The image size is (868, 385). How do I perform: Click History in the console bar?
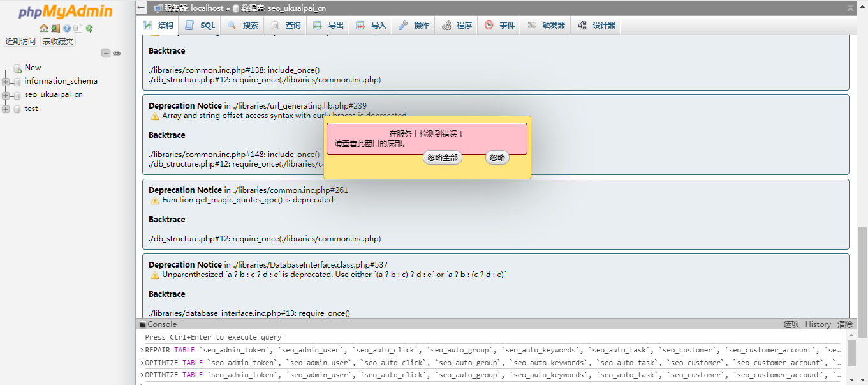pyautogui.click(x=818, y=324)
